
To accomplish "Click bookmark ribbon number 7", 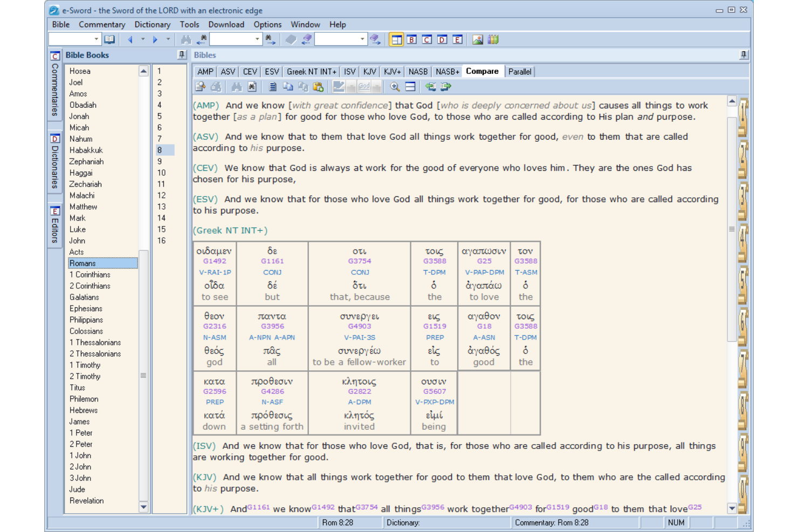I will [743, 370].
